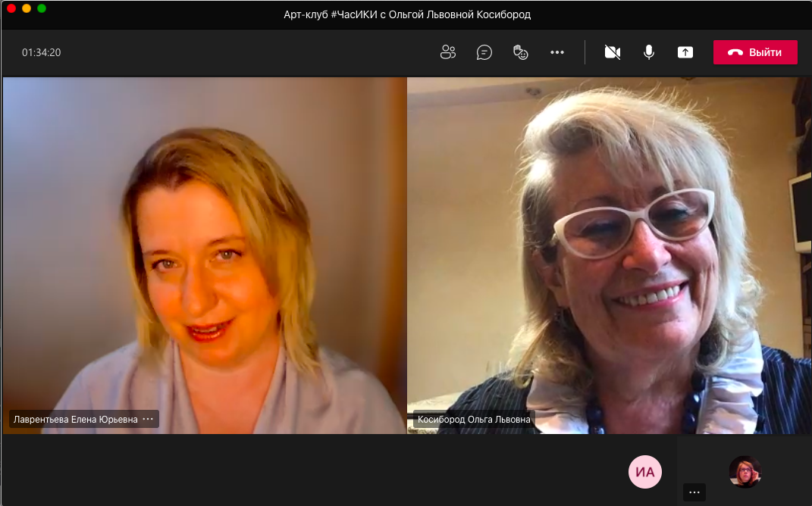
Task: Mute the microphone
Action: tap(649, 52)
